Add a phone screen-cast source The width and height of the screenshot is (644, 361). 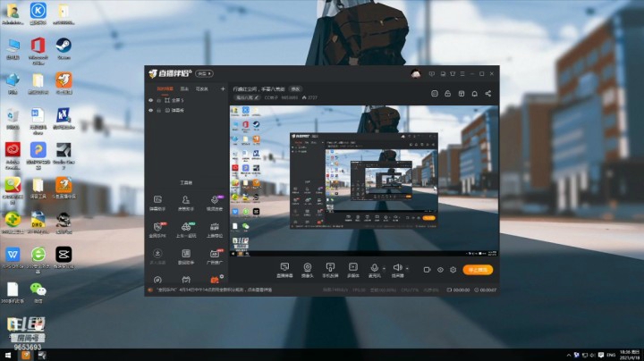(330, 270)
